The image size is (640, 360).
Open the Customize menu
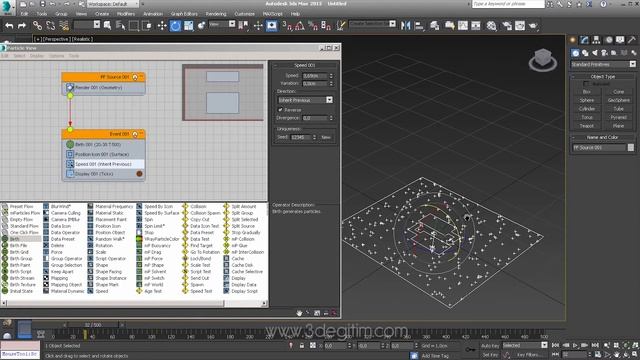tap(244, 13)
